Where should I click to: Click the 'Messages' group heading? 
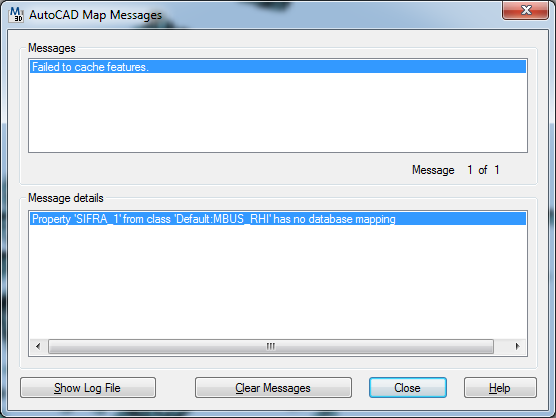pyautogui.click(x=52, y=48)
